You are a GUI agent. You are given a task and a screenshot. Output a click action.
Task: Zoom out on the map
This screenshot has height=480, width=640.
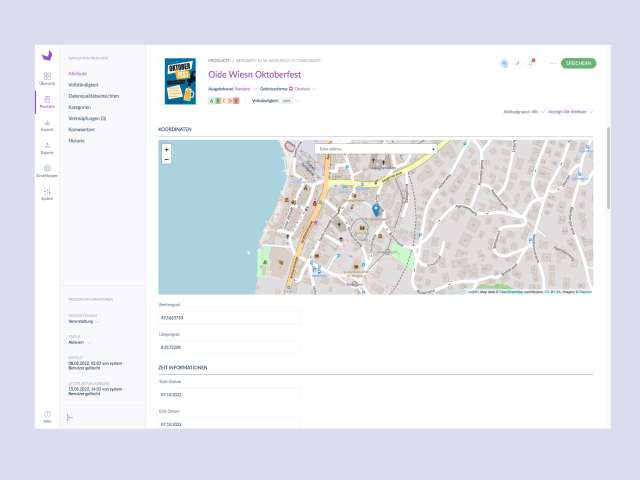point(166,158)
